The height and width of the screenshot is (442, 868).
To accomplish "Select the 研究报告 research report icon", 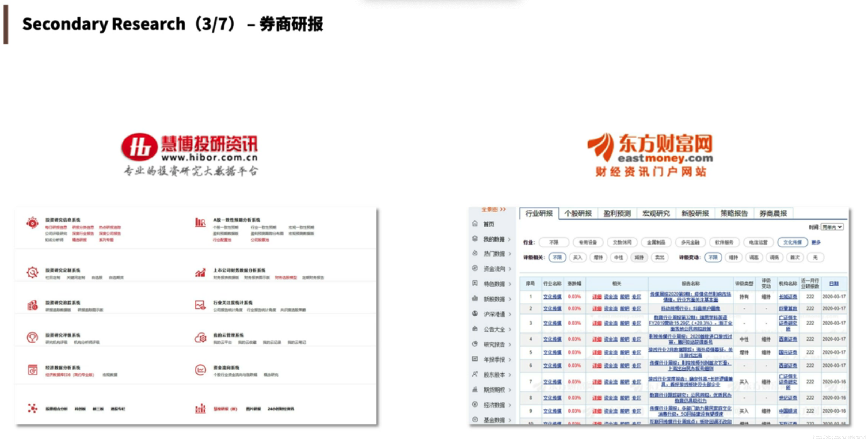I will (475, 344).
